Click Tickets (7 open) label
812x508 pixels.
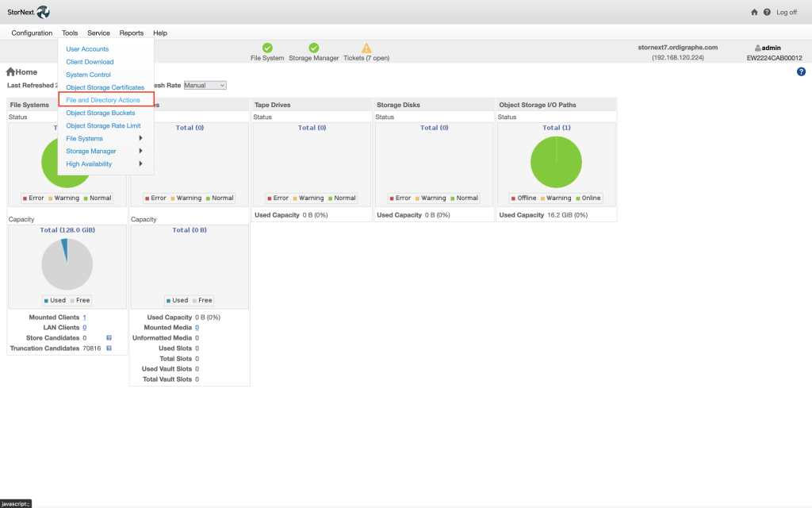point(366,58)
